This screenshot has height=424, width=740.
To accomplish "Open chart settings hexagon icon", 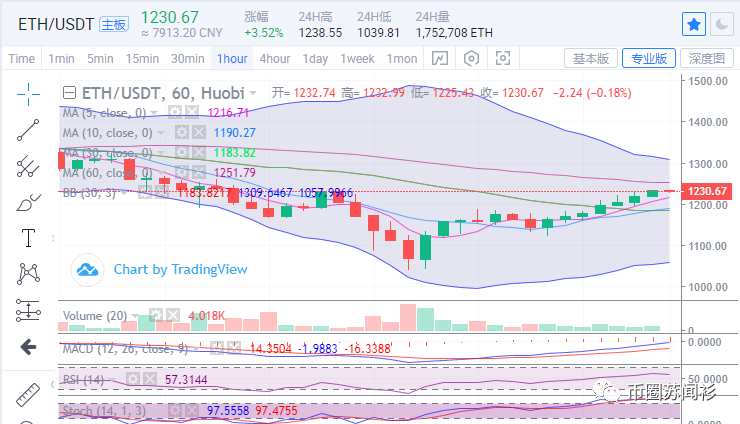I will click(472, 58).
